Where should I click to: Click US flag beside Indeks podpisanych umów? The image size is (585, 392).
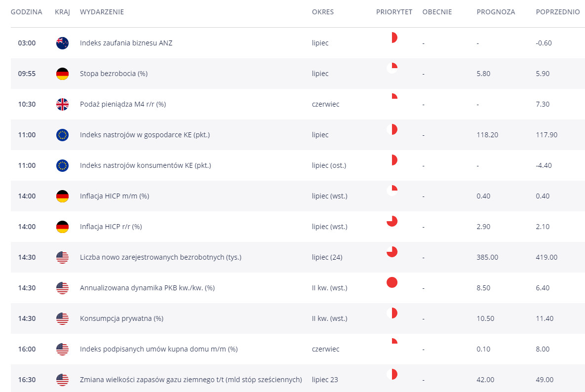click(62, 349)
